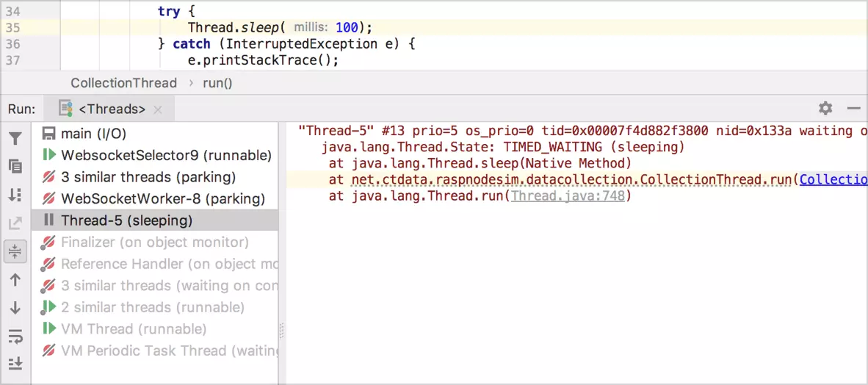
Task: Select the WebSocketWorker-8 (parking) thread
Action: [x=162, y=199]
